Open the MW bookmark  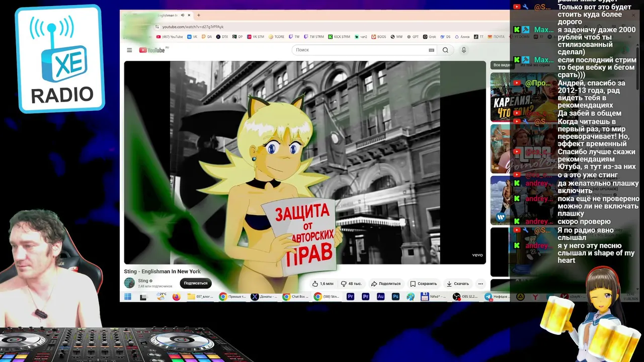tap(396, 37)
